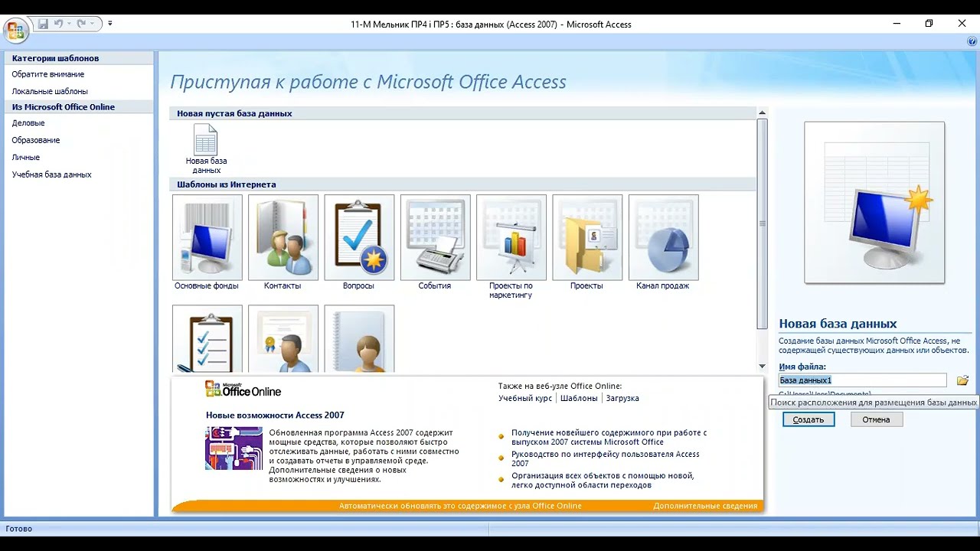Click the template list scrollbar thumb
This screenshot has width=980, height=551.
(x=762, y=223)
